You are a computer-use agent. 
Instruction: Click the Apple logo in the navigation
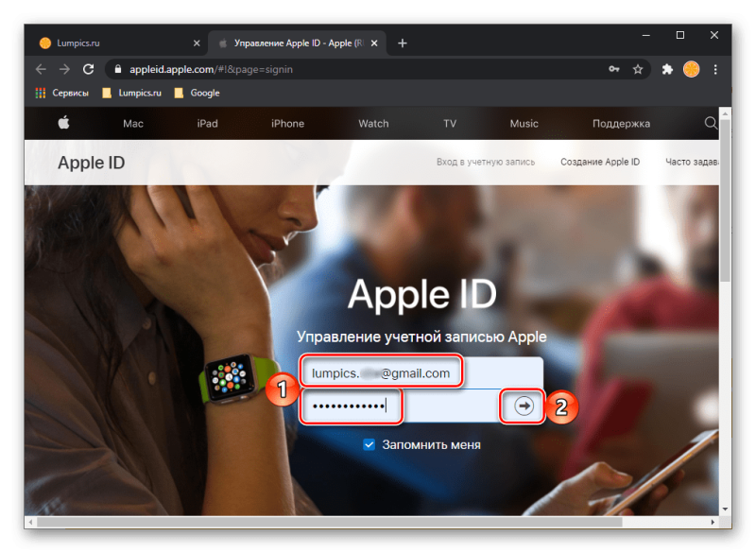point(63,123)
